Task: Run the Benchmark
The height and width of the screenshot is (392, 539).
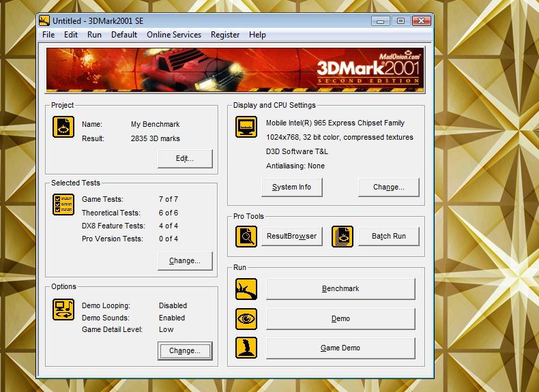Action: coord(340,288)
